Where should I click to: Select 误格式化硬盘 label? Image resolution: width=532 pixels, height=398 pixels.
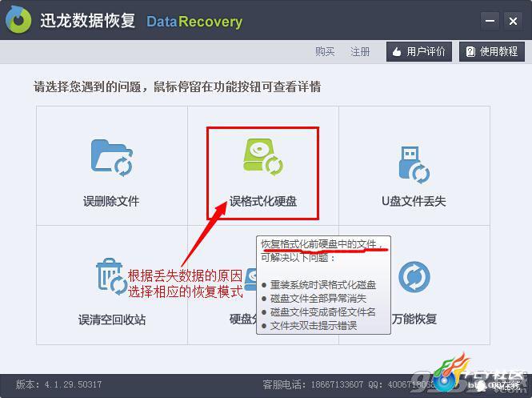[263, 201]
